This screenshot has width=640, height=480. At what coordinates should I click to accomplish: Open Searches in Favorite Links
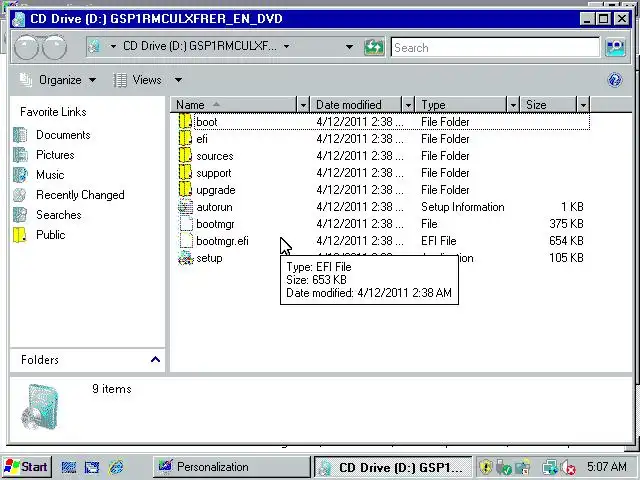pyautogui.click(x=59, y=215)
